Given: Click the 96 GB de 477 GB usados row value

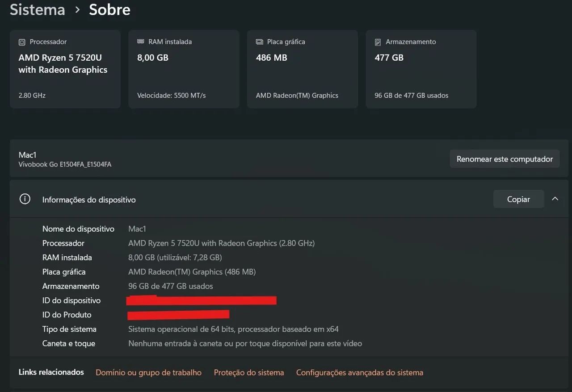Looking at the screenshot, I should tap(171, 286).
